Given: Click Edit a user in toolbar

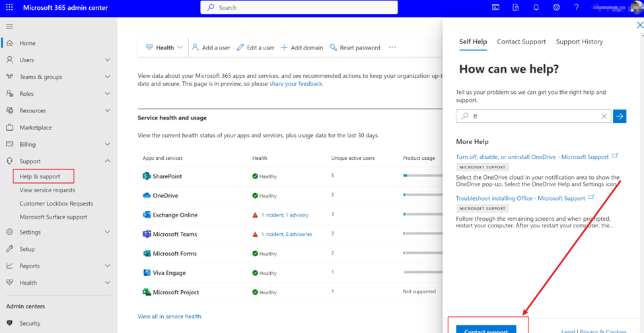Looking at the screenshot, I should [x=256, y=48].
